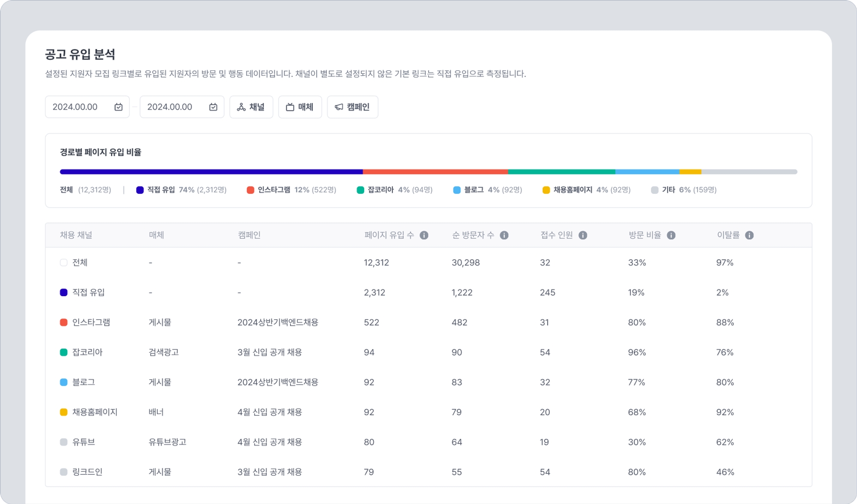
Task: Toggle blue marker of 직접 유입 row
Action: [64, 293]
